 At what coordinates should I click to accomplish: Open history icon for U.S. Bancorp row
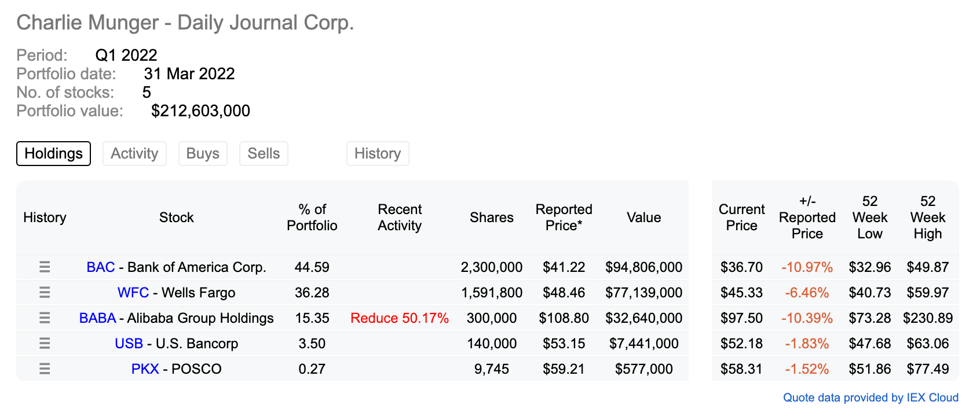pyautogui.click(x=45, y=343)
